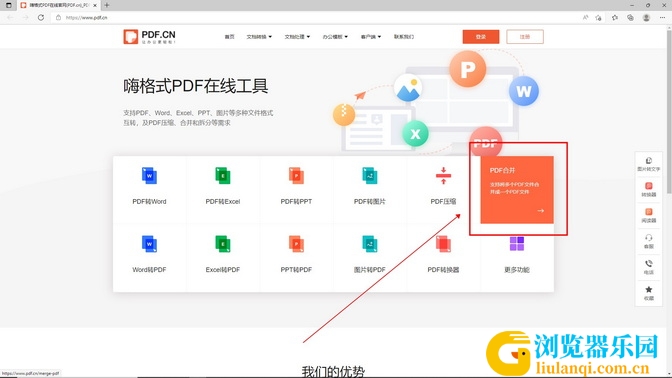Click the read aloud icon in address bar
This screenshot has width=672, height=378.
point(585,18)
